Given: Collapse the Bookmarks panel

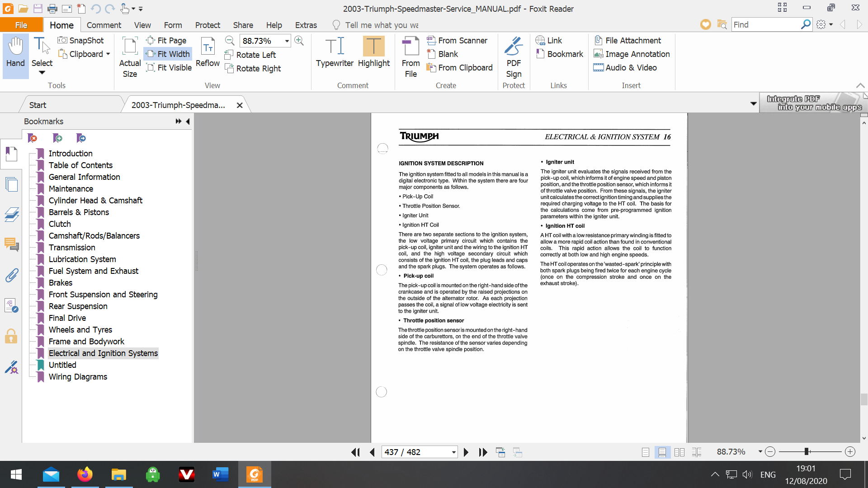Looking at the screenshot, I should tap(188, 121).
